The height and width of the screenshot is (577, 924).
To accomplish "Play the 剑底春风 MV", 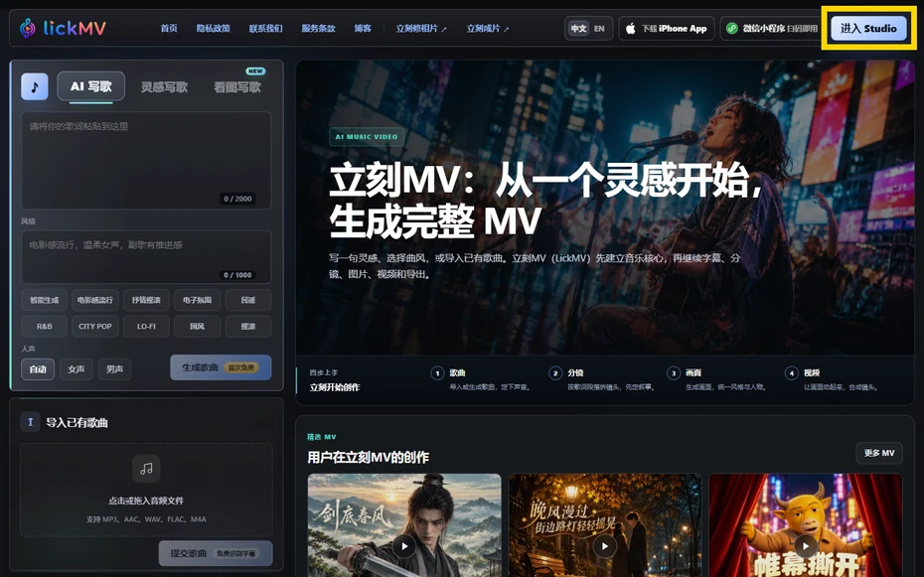I will tap(404, 546).
